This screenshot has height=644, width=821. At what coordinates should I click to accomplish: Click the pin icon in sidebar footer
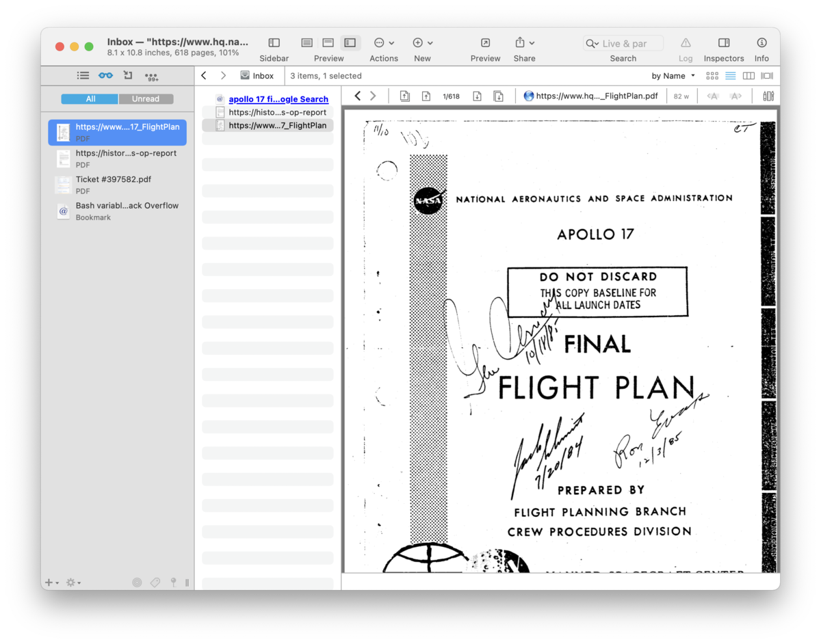click(x=173, y=582)
